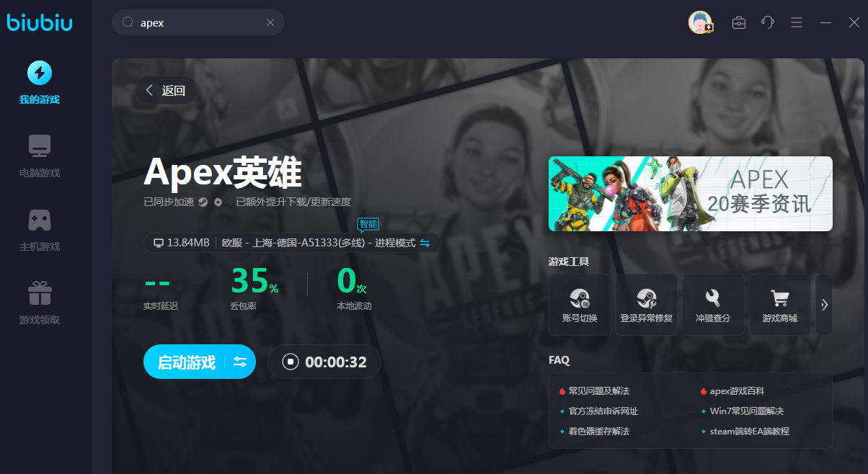Open the 账号切换 tool
Screen dimensions: 868x474
[580, 304]
